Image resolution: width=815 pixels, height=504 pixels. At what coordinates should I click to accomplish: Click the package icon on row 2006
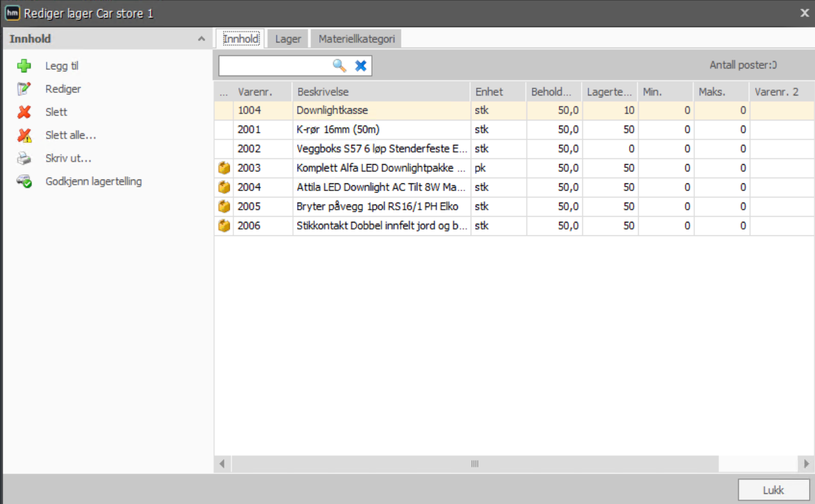click(224, 226)
